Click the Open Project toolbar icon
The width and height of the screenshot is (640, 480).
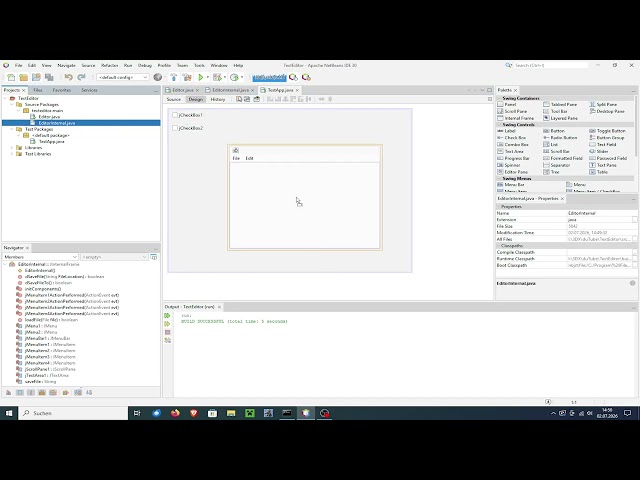[x=36, y=77]
